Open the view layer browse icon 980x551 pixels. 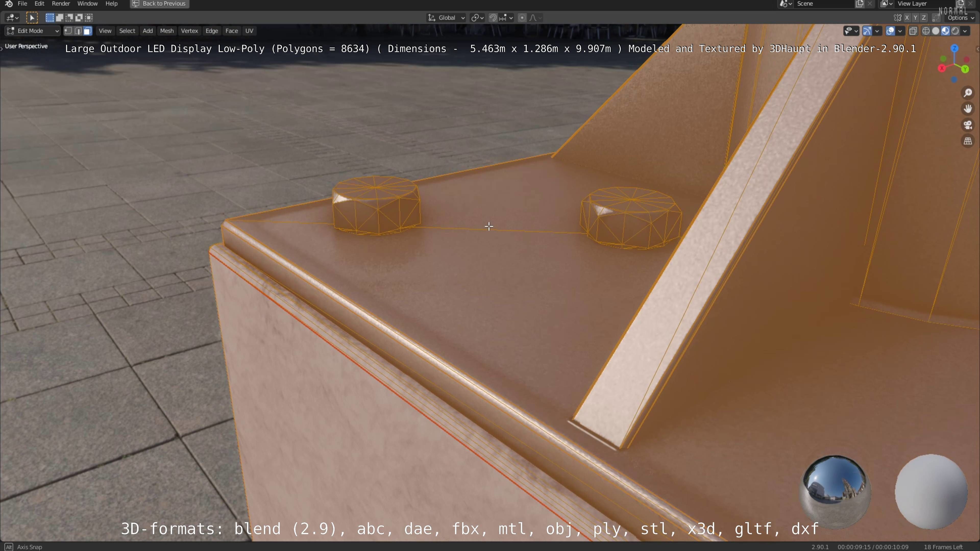[x=887, y=4]
